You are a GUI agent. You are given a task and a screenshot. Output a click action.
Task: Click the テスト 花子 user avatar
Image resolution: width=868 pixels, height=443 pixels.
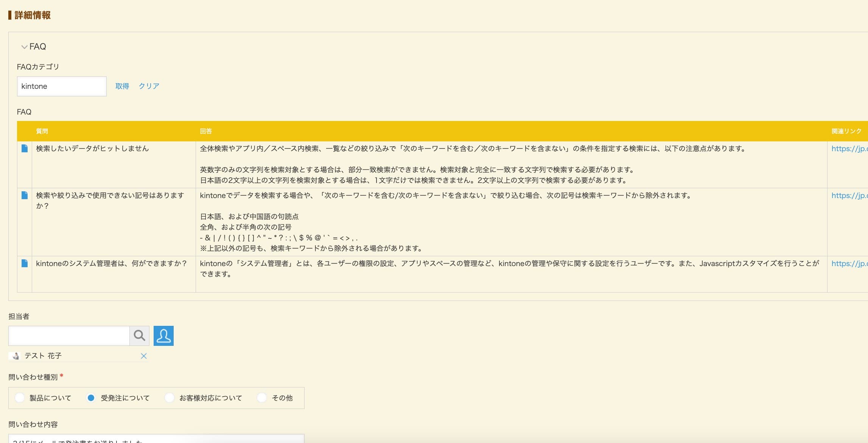[16, 356]
